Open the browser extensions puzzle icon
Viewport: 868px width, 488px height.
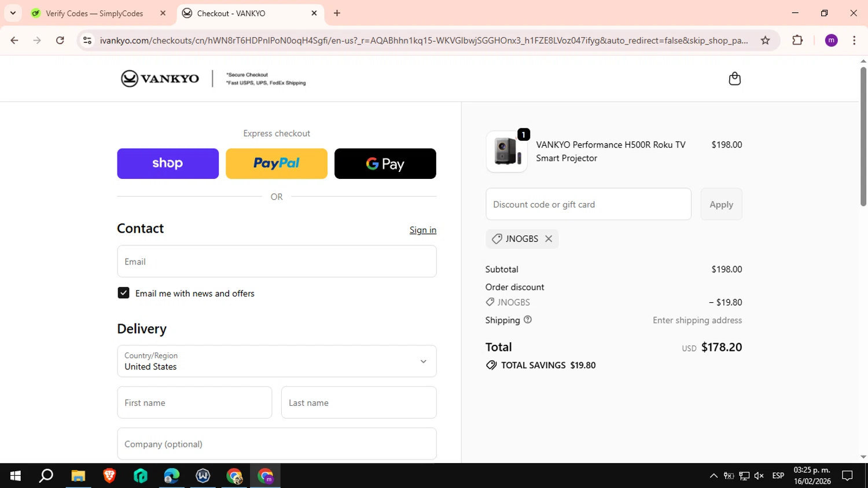[797, 41]
